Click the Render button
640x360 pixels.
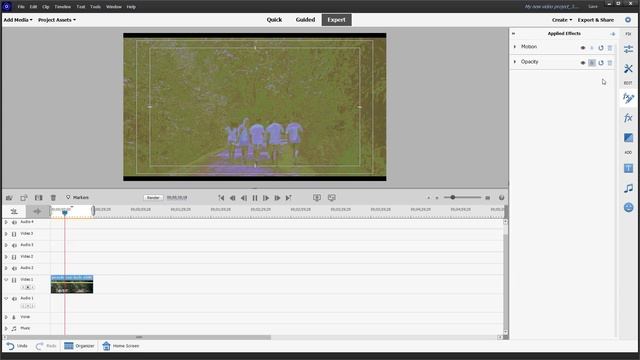pos(153,198)
